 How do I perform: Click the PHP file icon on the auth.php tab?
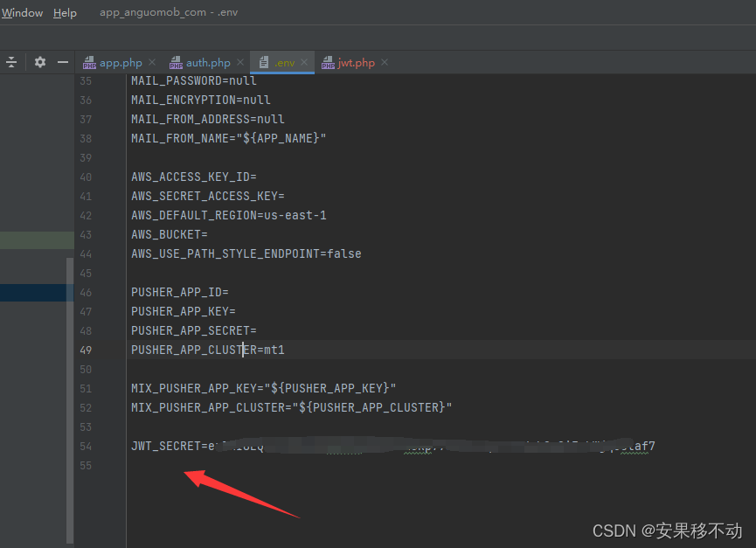tap(176, 62)
